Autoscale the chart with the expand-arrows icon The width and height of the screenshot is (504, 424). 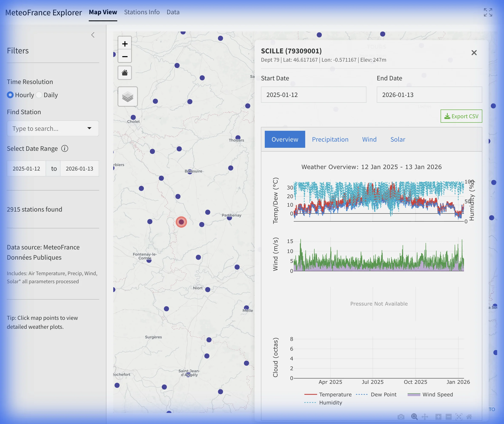click(459, 417)
